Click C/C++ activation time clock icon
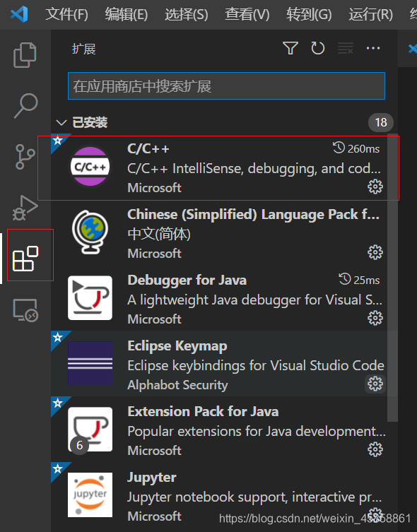 point(339,148)
